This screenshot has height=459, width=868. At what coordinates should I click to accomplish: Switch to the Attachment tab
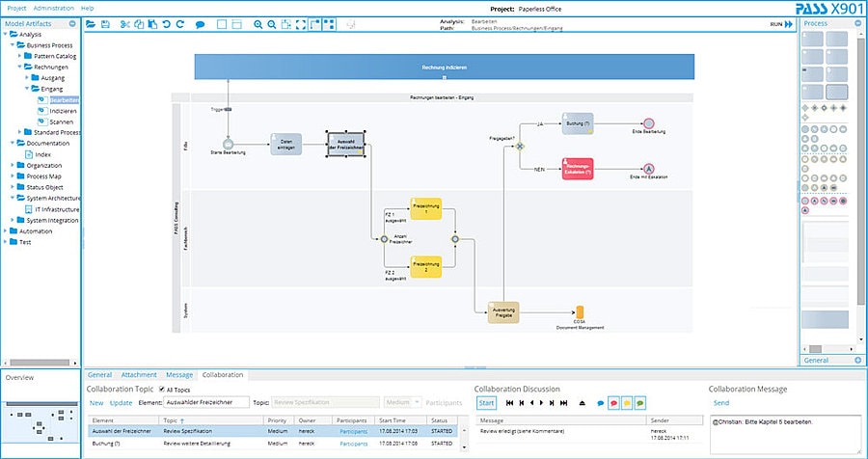tap(141, 374)
